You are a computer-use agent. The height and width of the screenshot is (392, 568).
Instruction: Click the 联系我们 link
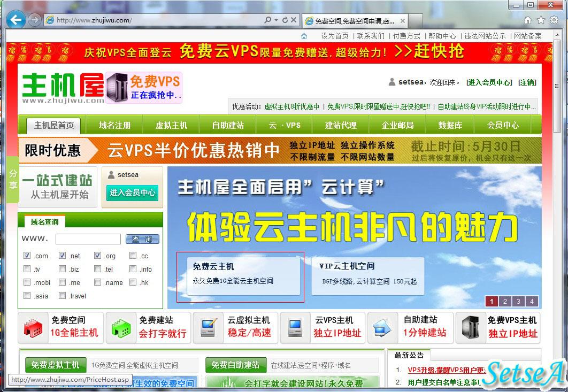pyautogui.click(x=371, y=36)
